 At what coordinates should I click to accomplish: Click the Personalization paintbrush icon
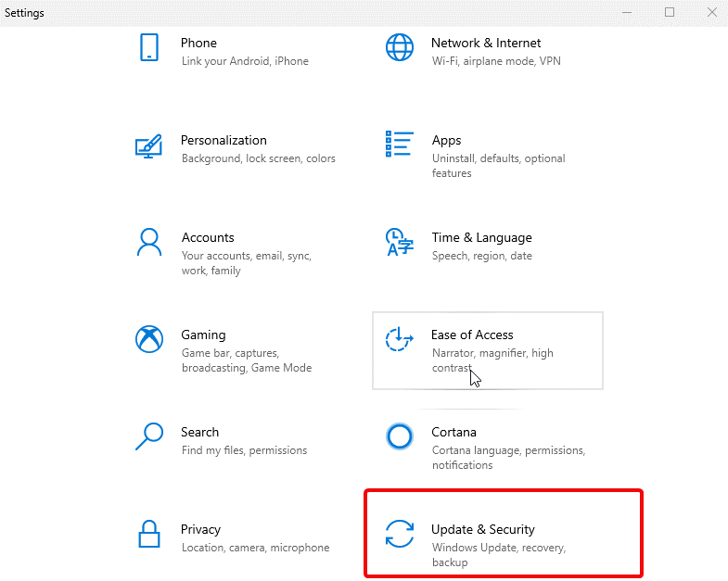click(148, 146)
